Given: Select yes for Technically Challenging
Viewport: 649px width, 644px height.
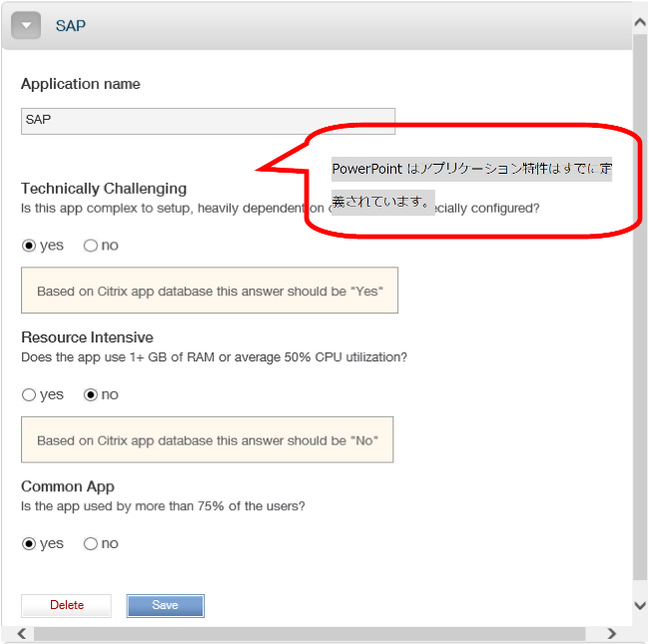Looking at the screenshot, I should click(29, 246).
